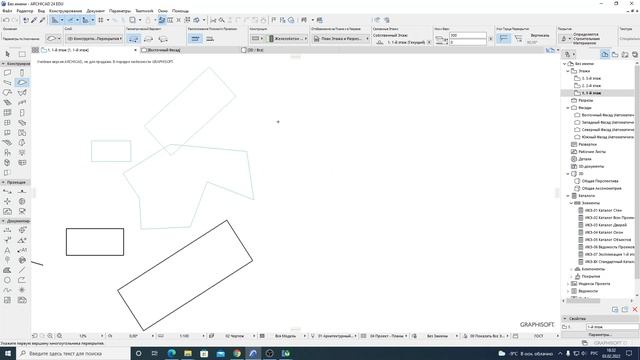This screenshot has height=360, width=640.
Task: Select the Text tool (letter A)
Action: pyautogui.click(x=7, y=250)
